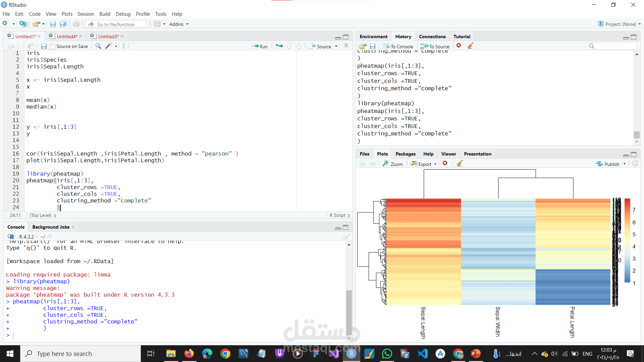
Task: Remove current plot with red X icon
Action: [445, 164]
